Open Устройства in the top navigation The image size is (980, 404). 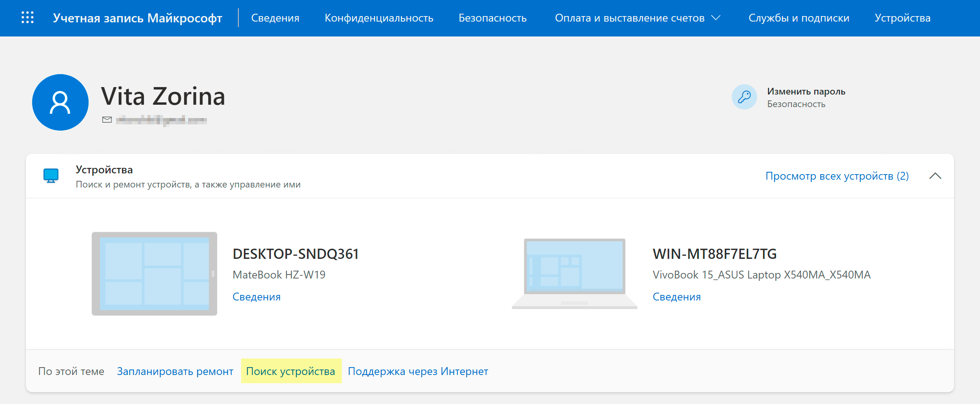coord(902,18)
